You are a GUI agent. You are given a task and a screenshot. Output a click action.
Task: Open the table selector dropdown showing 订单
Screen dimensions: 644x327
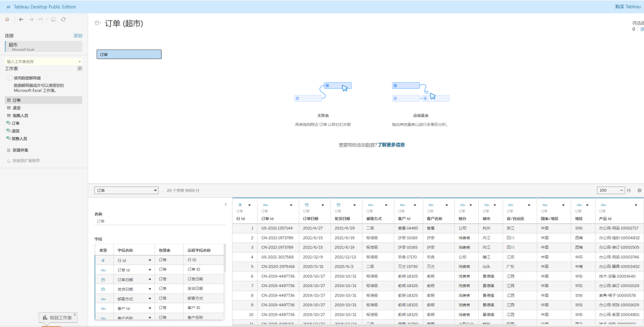coord(126,191)
